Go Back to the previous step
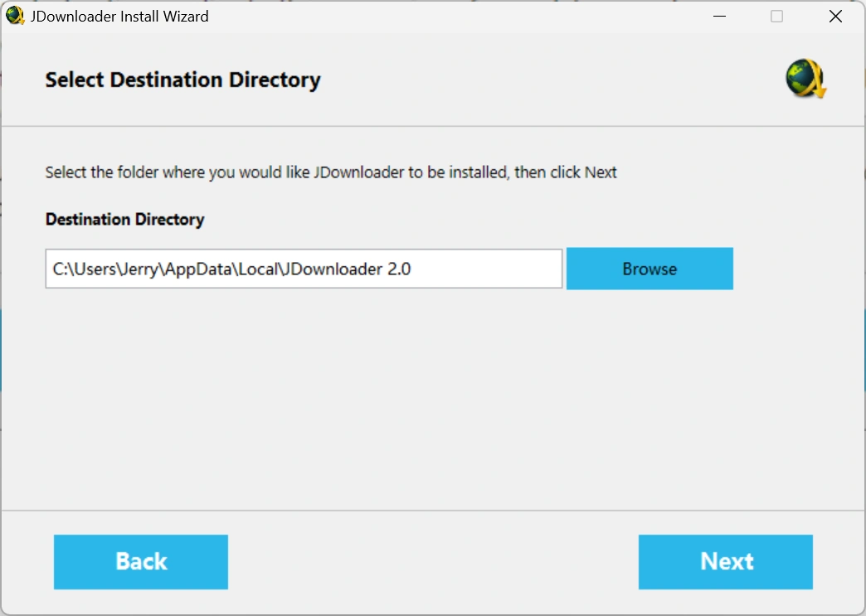866x616 pixels. click(x=141, y=561)
